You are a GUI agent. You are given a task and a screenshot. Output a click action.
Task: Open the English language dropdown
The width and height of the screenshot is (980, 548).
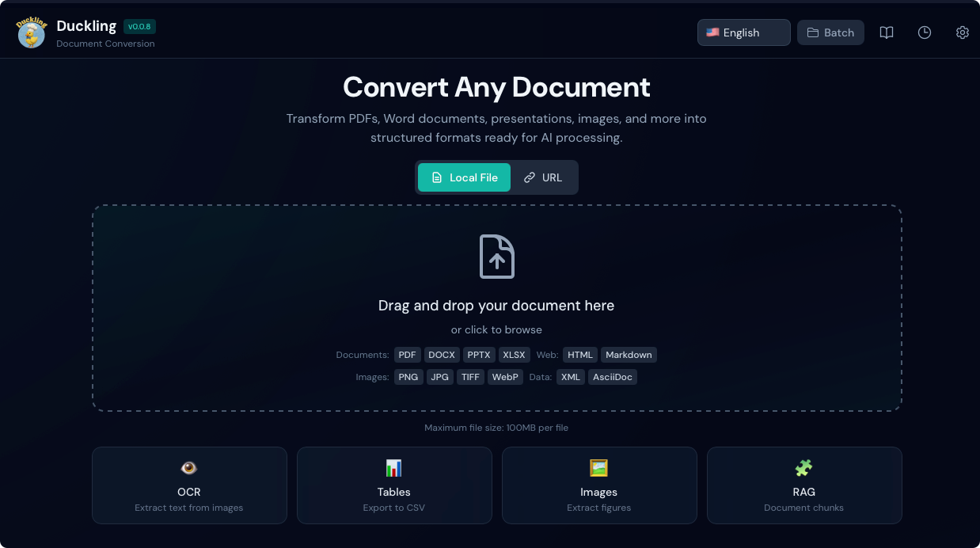click(743, 32)
